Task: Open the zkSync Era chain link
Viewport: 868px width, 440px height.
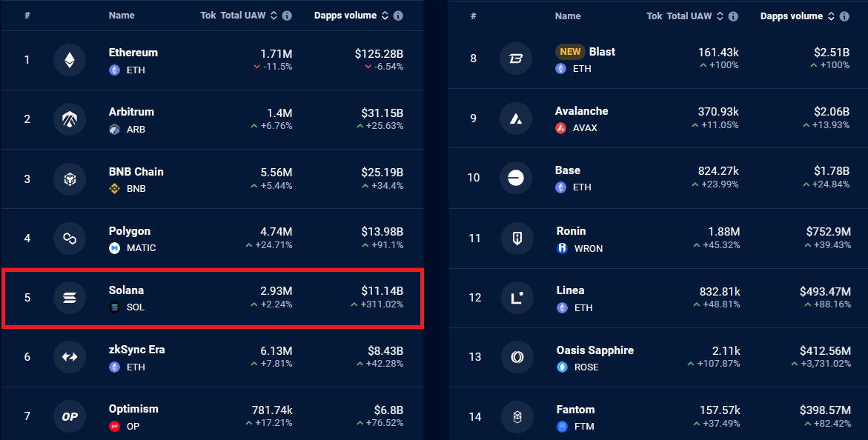Action: pos(136,350)
